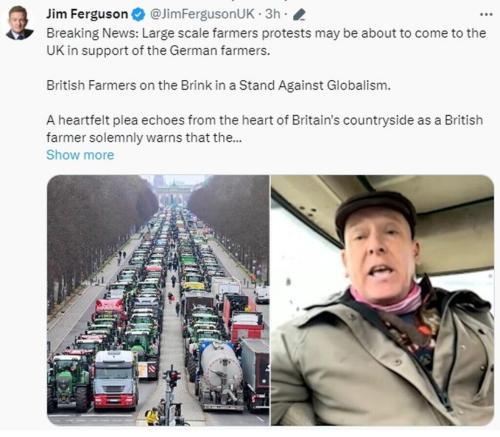This screenshot has width=500, height=437.
Task: Click the green tractor at the photo front
Action: click(x=68, y=381)
